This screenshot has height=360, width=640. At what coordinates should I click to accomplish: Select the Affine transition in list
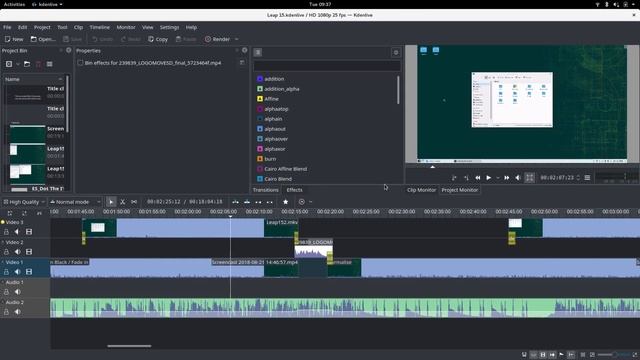coord(271,99)
